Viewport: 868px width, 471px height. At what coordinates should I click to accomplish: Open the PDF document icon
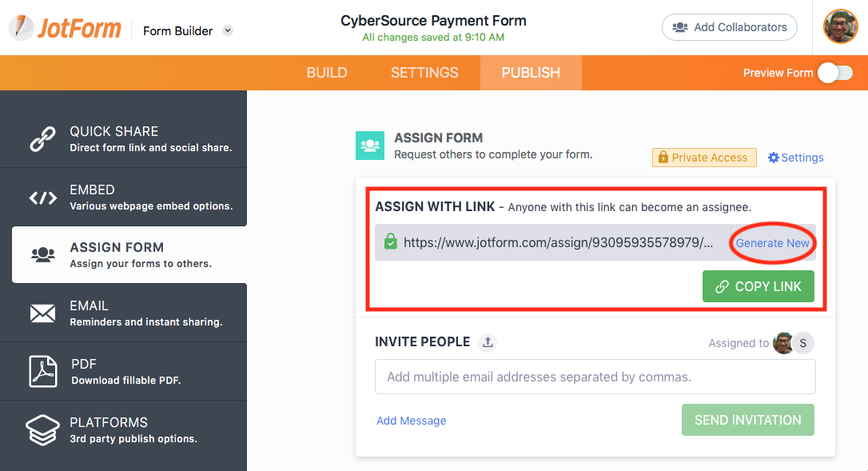click(x=42, y=371)
